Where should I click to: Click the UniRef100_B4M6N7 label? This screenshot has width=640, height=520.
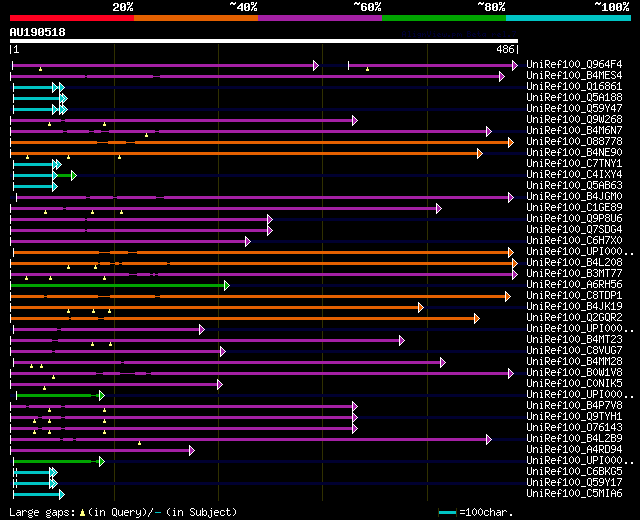[574, 131]
